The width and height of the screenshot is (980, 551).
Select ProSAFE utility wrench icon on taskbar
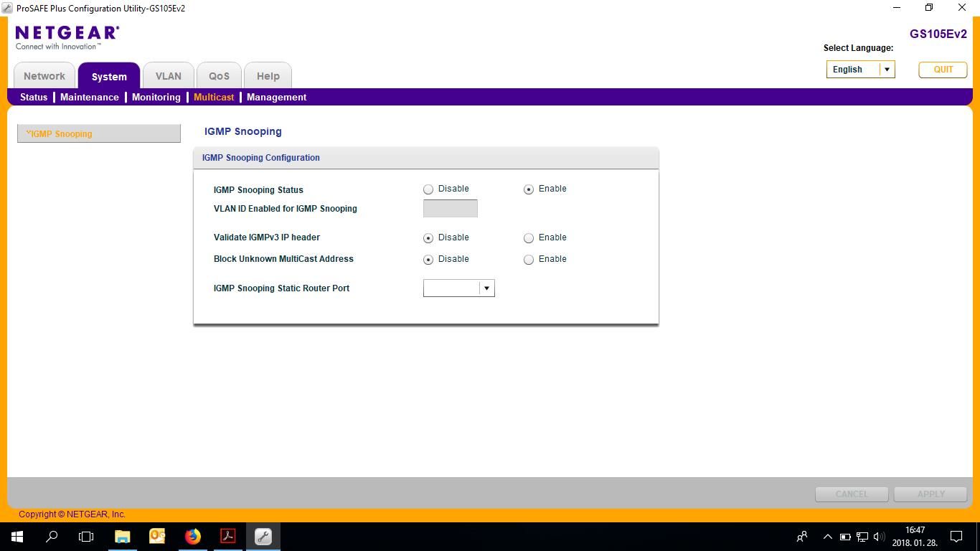(x=263, y=536)
